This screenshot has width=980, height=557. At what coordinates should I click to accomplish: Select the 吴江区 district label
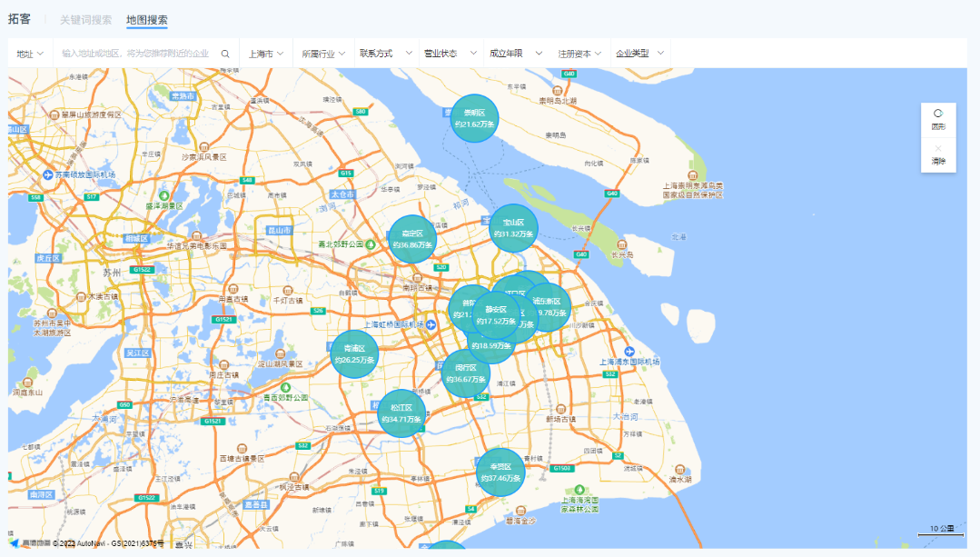(x=137, y=353)
